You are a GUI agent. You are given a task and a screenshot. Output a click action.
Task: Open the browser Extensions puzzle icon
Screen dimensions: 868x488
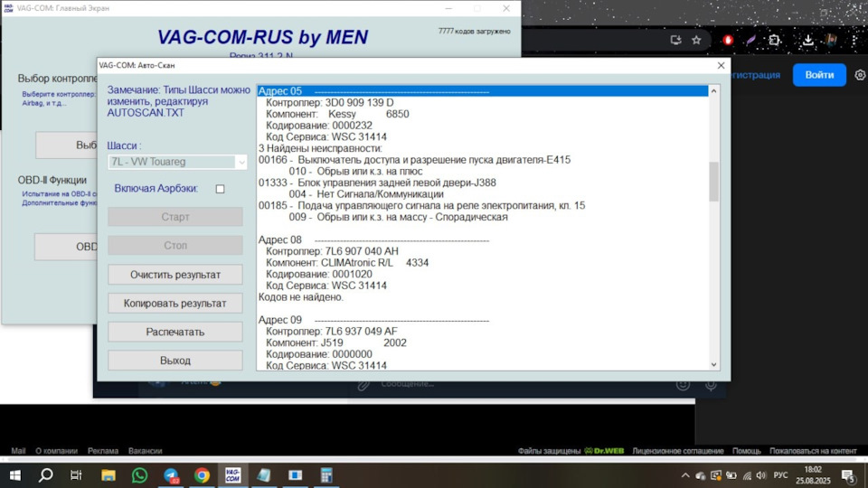pyautogui.click(x=775, y=40)
